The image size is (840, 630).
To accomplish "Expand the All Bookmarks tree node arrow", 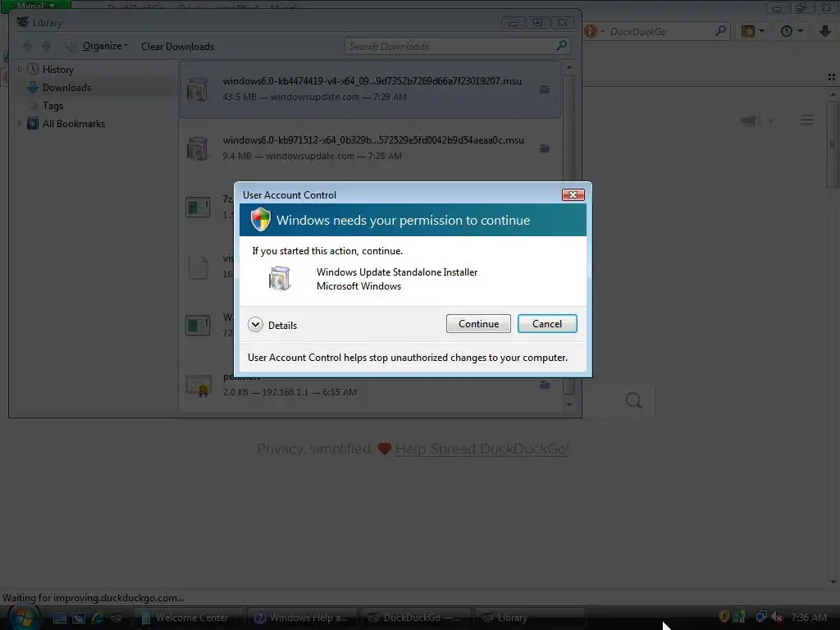I will [20, 124].
